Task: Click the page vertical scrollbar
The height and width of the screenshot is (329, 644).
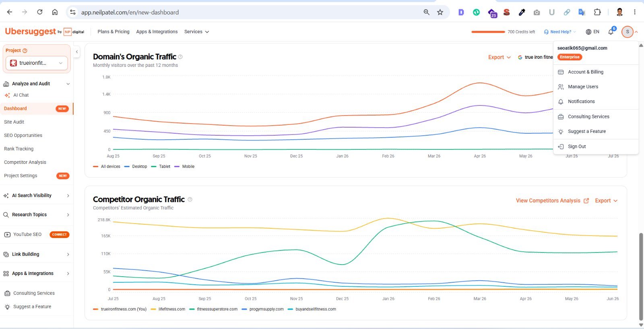Action: (x=641, y=276)
